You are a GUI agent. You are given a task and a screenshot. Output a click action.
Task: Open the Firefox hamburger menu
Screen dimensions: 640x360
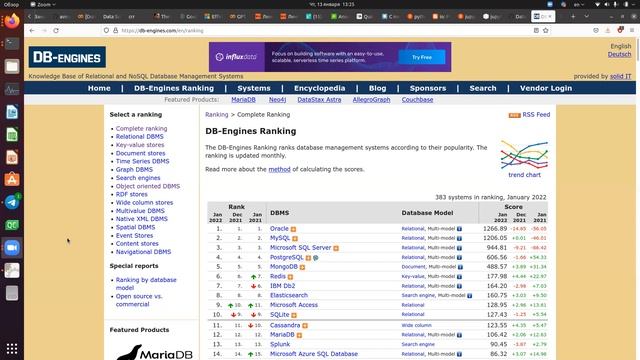coord(632,31)
